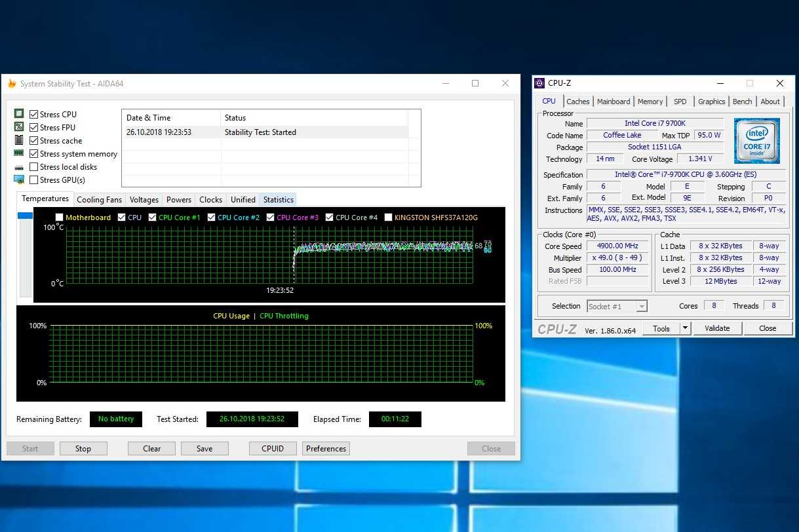Screen dimensions: 799x532
Task: Expand the Tools dropdown arrow in CPU-Z
Action: pos(685,328)
